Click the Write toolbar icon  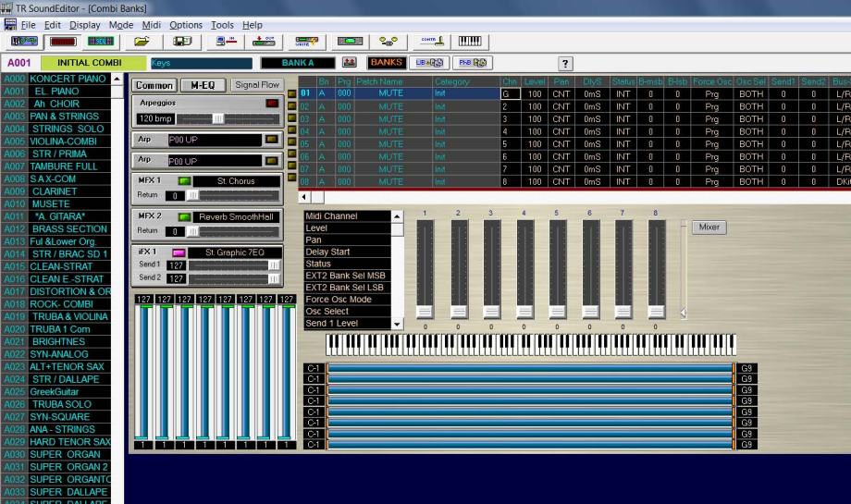coord(307,42)
